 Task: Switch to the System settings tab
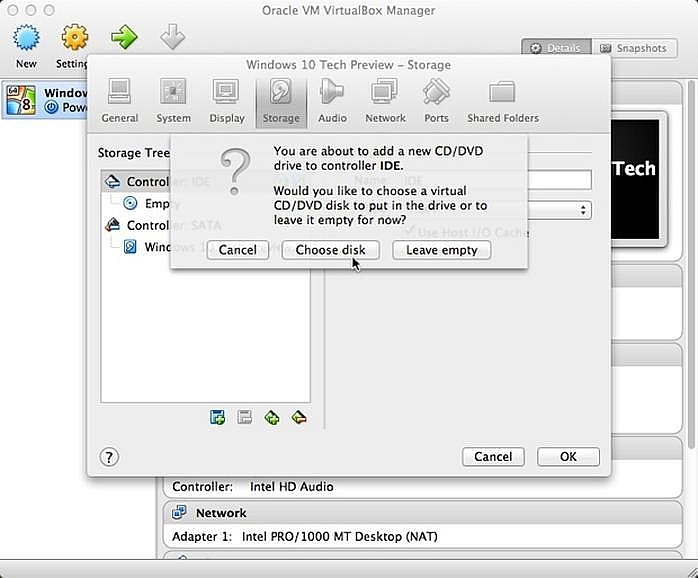pyautogui.click(x=173, y=101)
